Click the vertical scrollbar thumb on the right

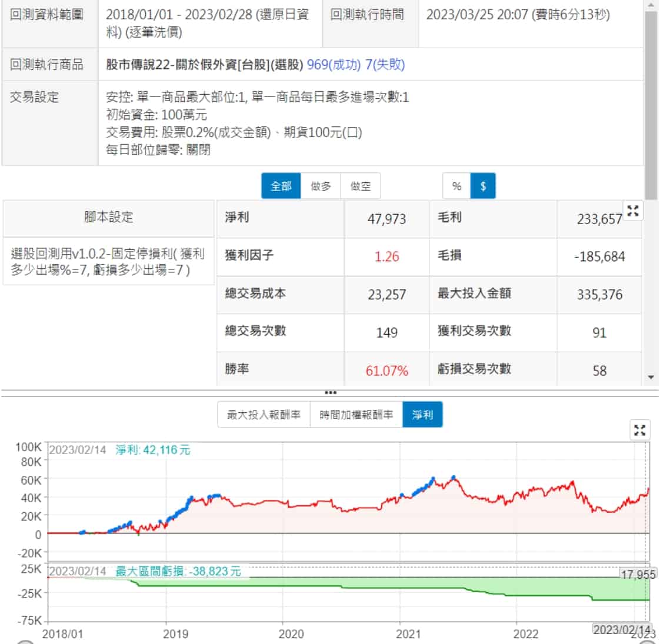click(651, 106)
